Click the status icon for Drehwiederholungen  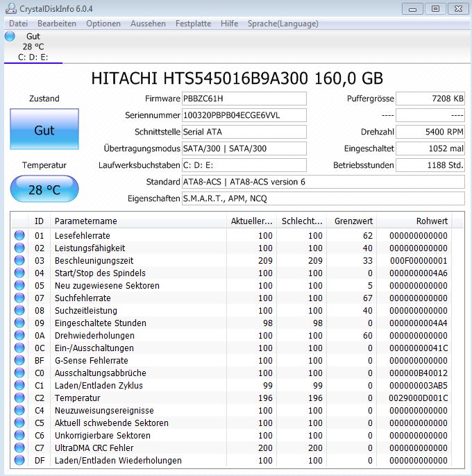pyautogui.click(x=19, y=335)
